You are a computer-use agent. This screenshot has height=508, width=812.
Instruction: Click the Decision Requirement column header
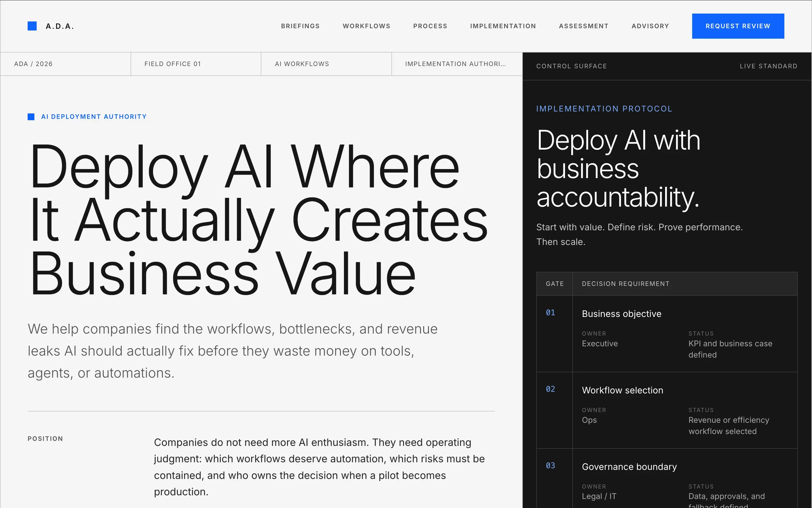[x=625, y=284]
